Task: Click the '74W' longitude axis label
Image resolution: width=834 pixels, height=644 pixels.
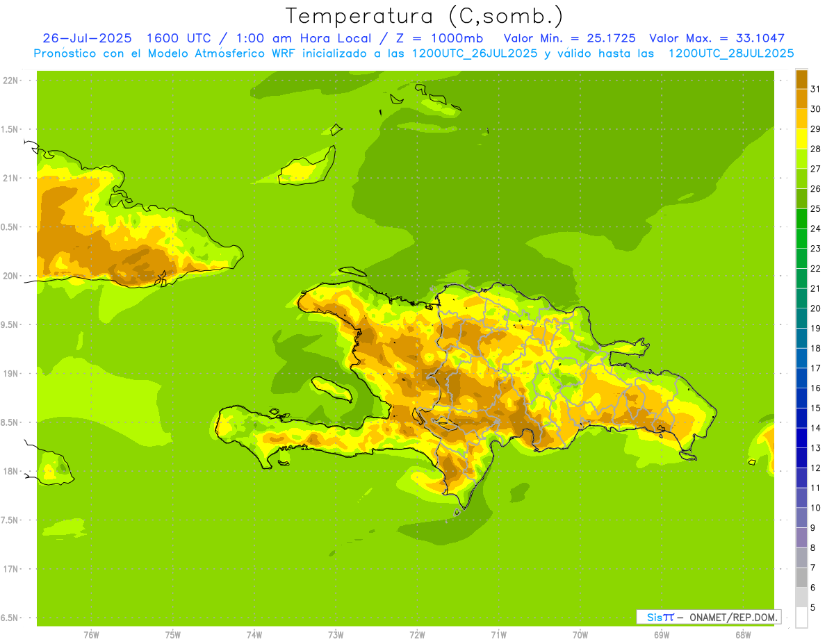Action: pos(254,635)
